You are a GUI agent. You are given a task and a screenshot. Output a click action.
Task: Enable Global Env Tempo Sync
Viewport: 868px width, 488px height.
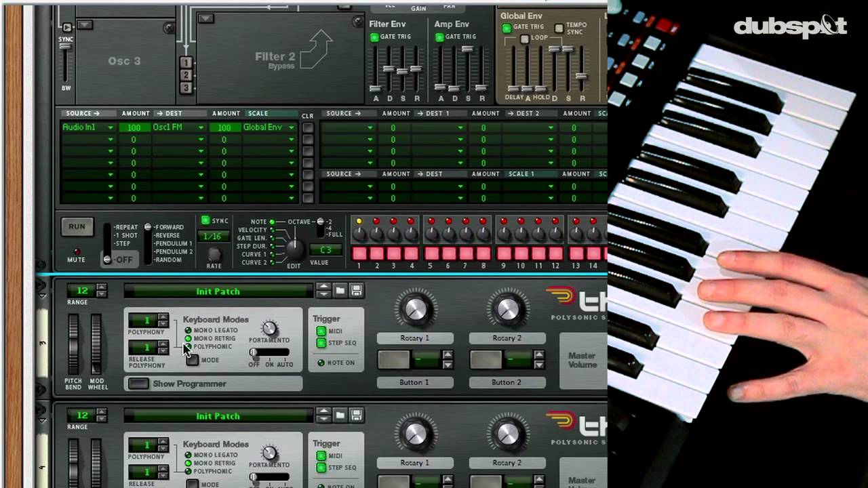pyautogui.click(x=559, y=28)
